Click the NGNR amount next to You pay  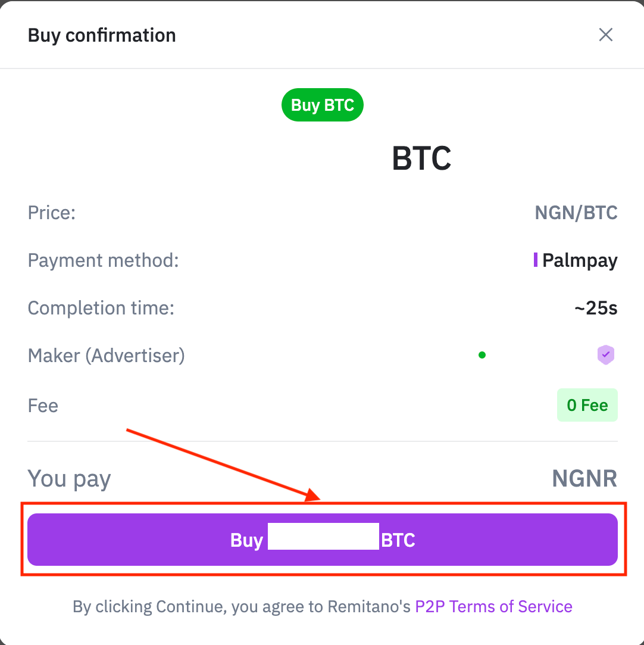584,478
